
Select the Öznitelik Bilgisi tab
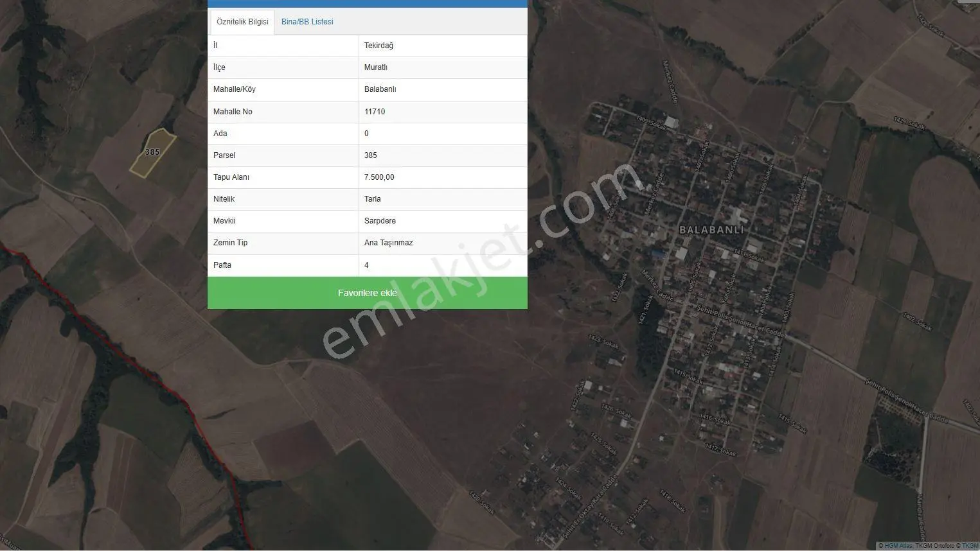click(x=242, y=22)
